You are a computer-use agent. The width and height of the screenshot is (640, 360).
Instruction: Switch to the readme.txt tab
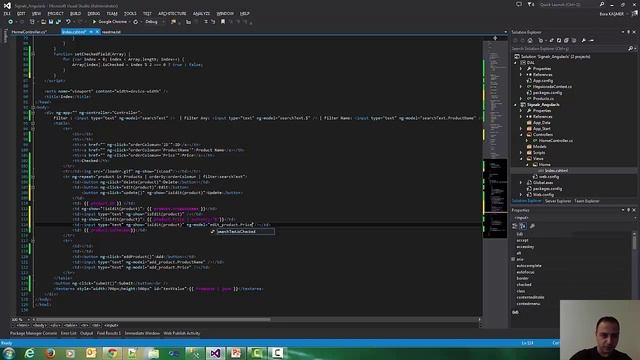(111, 32)
